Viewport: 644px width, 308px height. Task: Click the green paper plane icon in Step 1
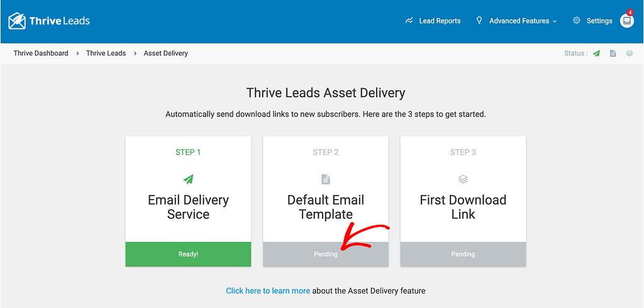(x=188, y=180)
